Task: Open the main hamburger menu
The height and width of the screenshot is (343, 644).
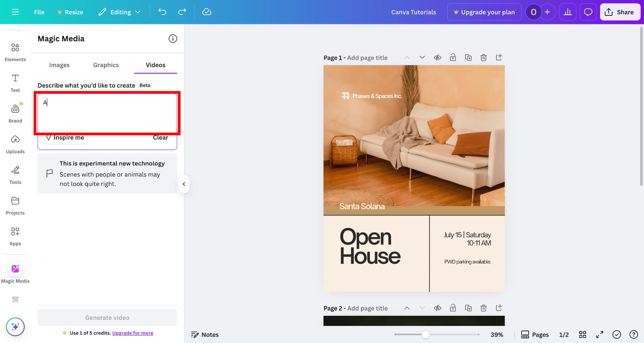Action: pyautogui.click(x=15, y=12)
